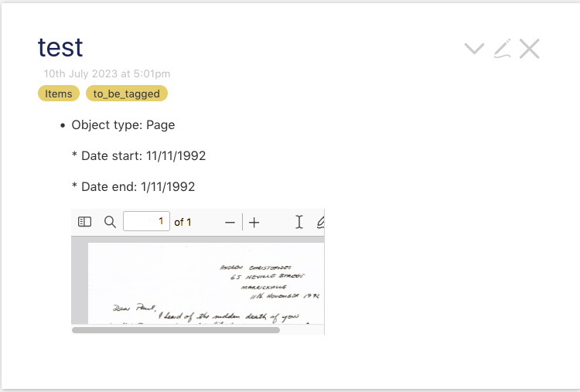
Task: Activate the draw annotation tool
Action: [x=321, y=222]
